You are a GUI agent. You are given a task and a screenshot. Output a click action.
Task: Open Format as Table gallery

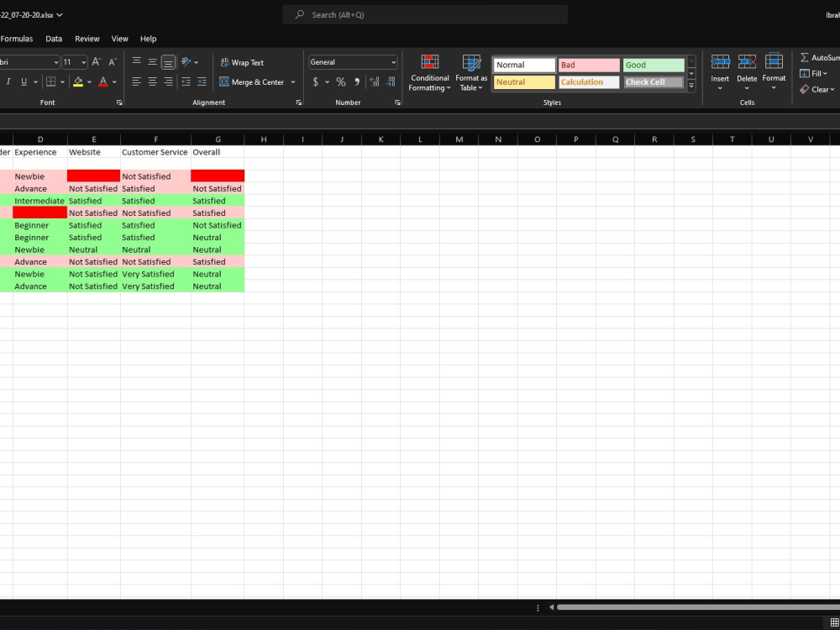coord(471,73)
